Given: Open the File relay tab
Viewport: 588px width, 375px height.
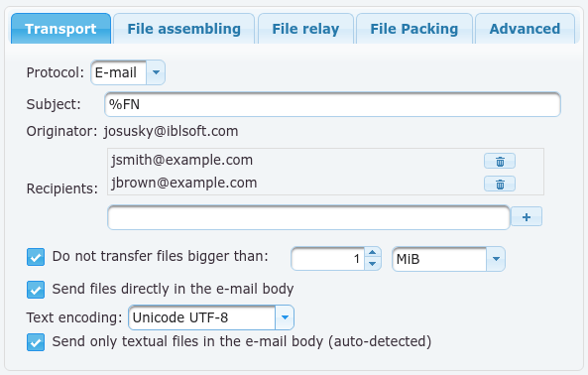Looking at the screenshot, I should coord(305,29).
